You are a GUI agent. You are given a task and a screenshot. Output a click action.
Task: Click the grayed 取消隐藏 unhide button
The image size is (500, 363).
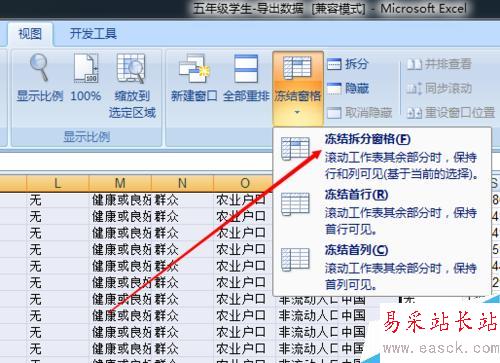tap(359, 113)
